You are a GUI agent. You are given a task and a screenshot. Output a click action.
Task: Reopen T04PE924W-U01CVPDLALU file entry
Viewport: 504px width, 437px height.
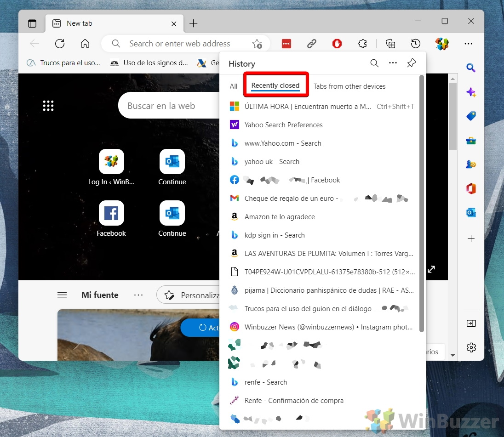tap(322, 272)
